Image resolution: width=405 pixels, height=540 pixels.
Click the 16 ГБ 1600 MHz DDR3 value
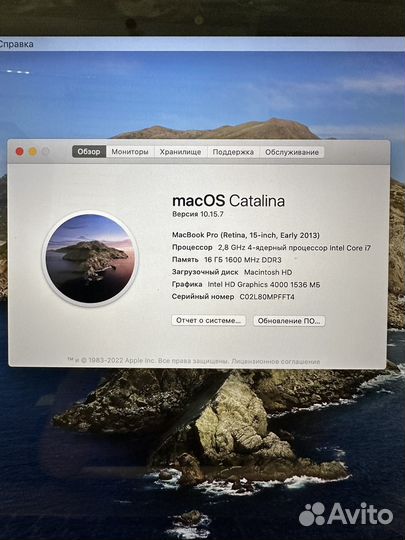click(x=243, y=260)
